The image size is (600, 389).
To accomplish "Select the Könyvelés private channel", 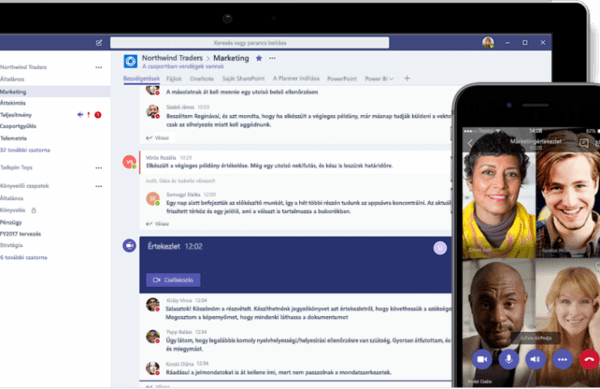I will coord(13,210).
